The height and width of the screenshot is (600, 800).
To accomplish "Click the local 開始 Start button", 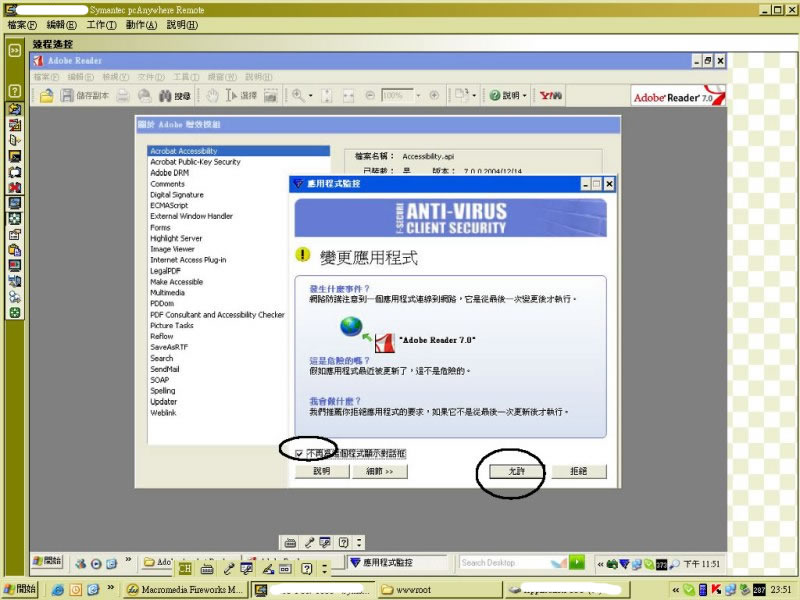I will pyautogui.click(x=21, y=589).
